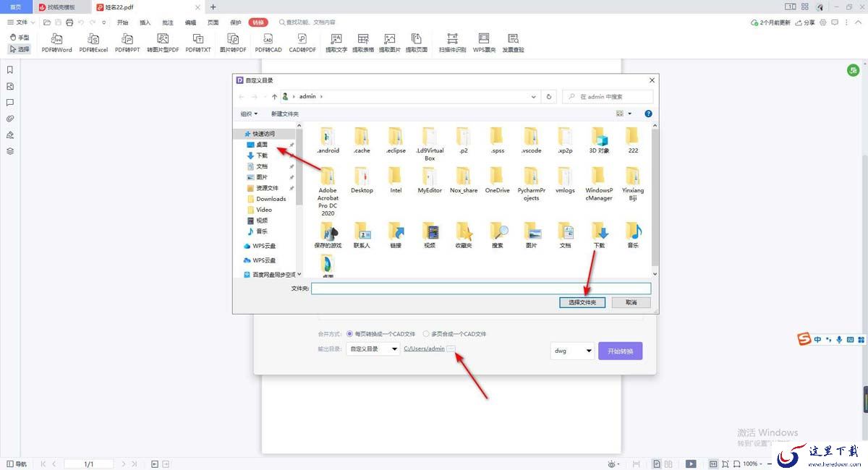Click the 开始转换 button

click(x=620, y=351)
